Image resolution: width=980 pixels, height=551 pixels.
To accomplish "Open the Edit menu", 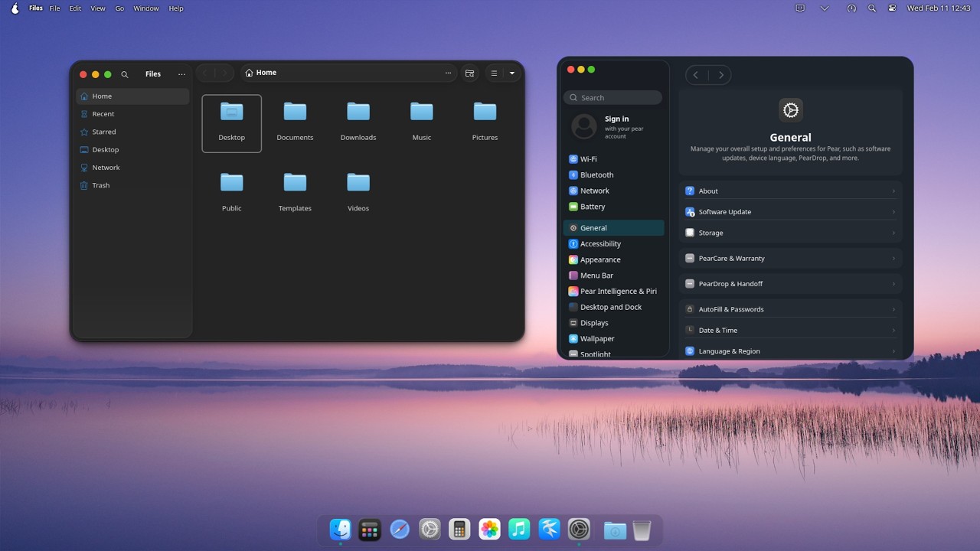I will tap(75, 8).
